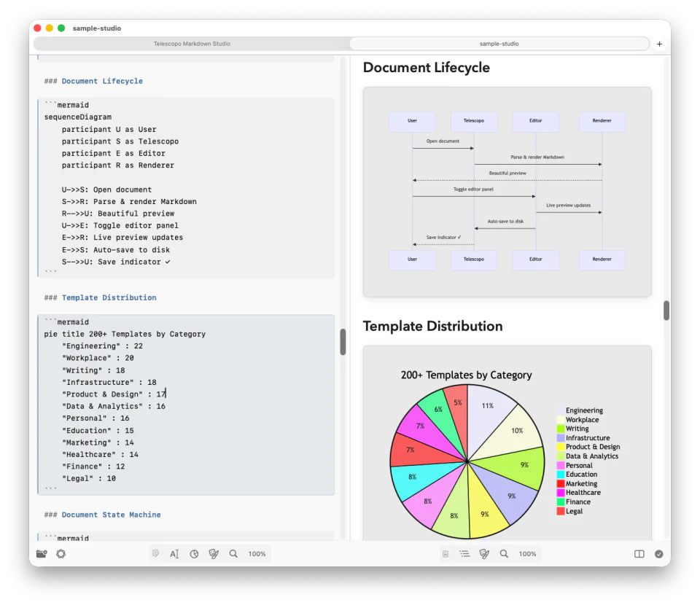Click the top Renderer box in sequence diagram

(602, 121)
